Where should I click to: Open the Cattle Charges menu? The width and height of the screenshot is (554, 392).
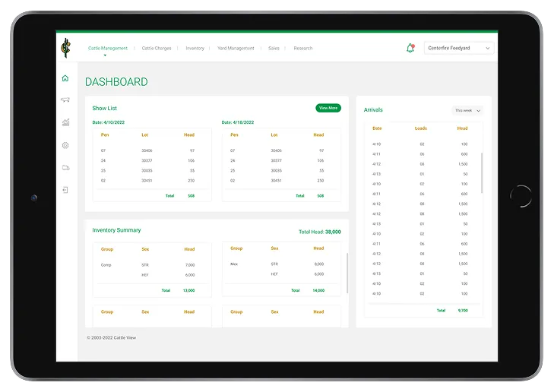coord(157,49)
